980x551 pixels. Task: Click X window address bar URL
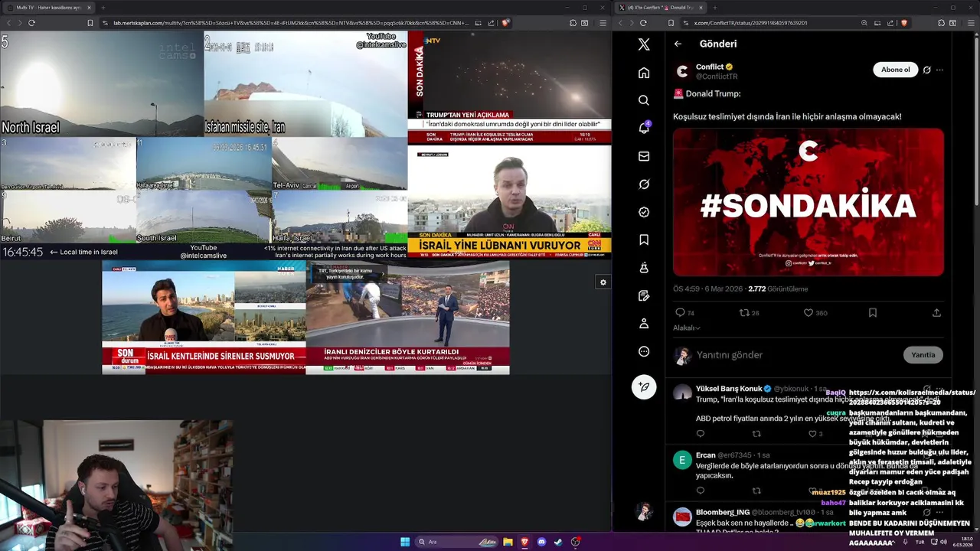pos(751,23)
